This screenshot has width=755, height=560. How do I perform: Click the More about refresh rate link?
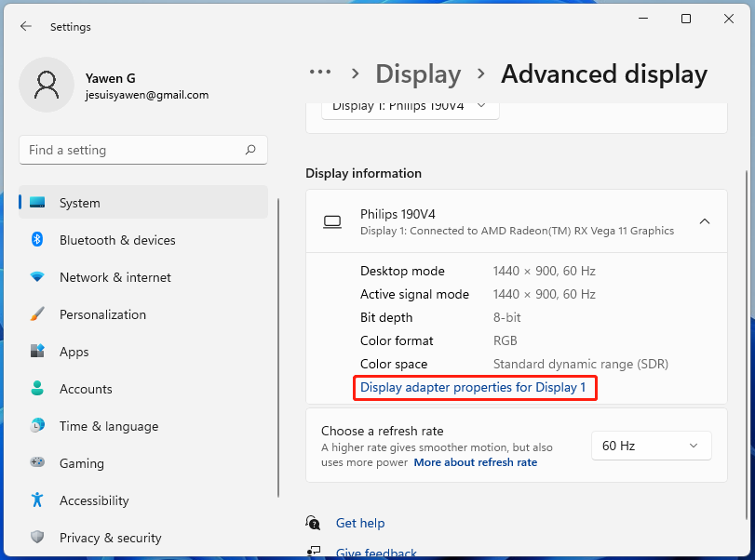[475, 461]
